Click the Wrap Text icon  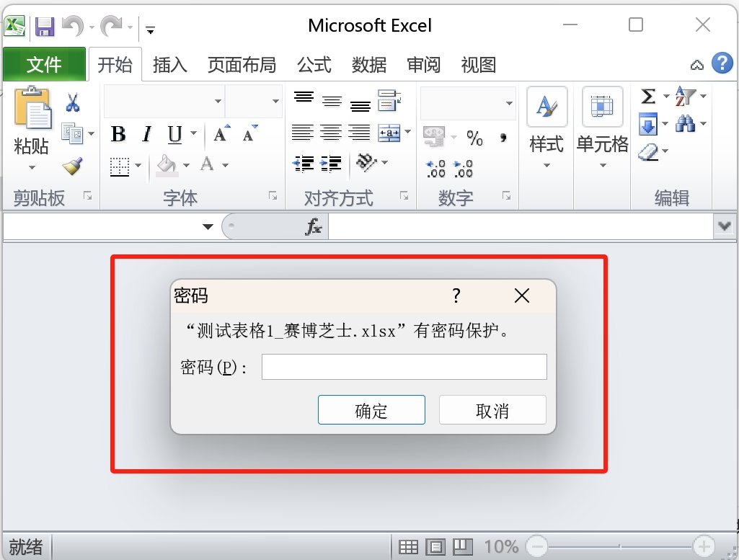(x=389, y=100)
